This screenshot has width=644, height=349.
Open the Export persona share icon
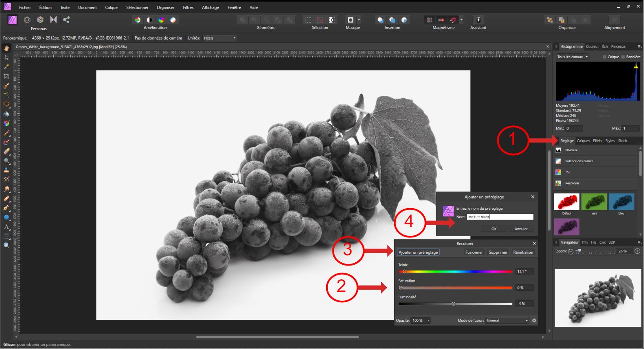66,20
